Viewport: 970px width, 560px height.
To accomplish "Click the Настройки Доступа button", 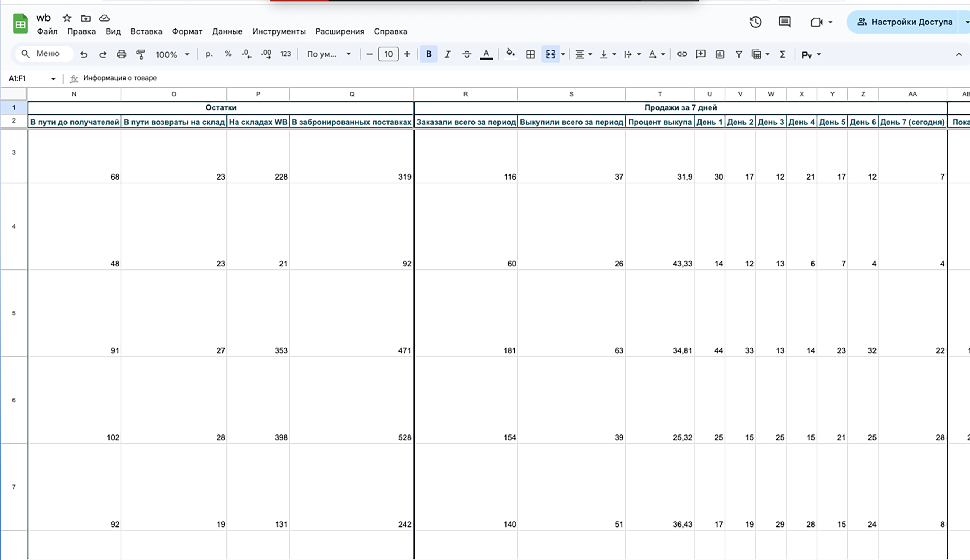I will pyautogui.click(x=904, y=22).
